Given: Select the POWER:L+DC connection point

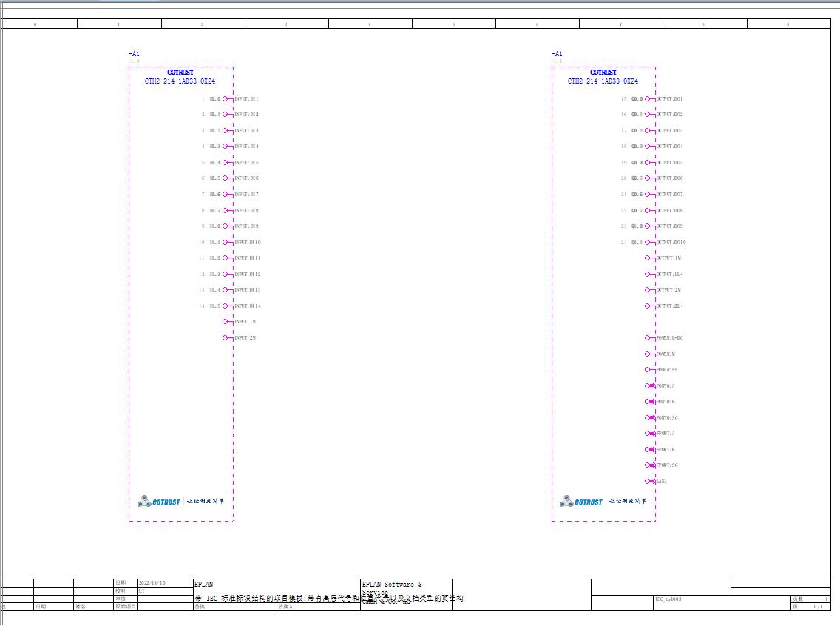Looking at the screenshot, I should [648, 337].
